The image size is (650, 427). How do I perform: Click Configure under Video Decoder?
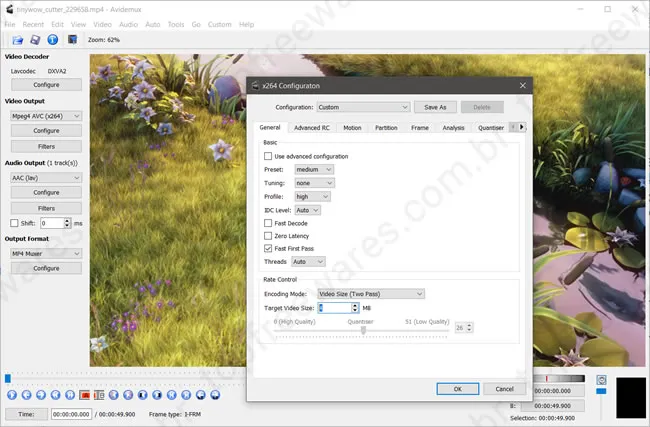46,85
